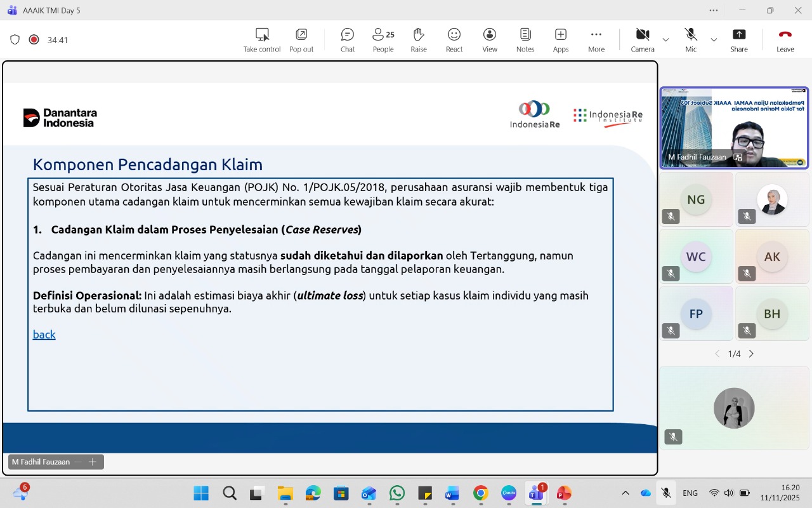Open the Apps panel
This screenshot has width=812, height=508.
pos(560,40)
